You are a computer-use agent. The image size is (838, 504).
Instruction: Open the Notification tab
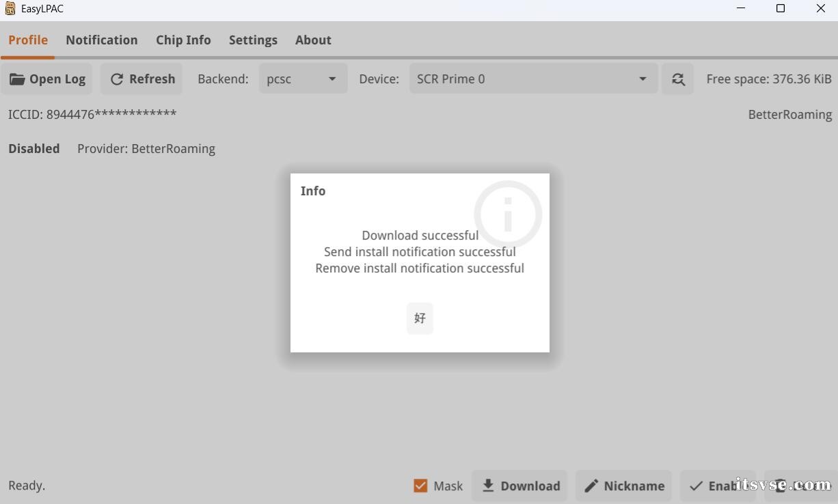coord(102,40)
